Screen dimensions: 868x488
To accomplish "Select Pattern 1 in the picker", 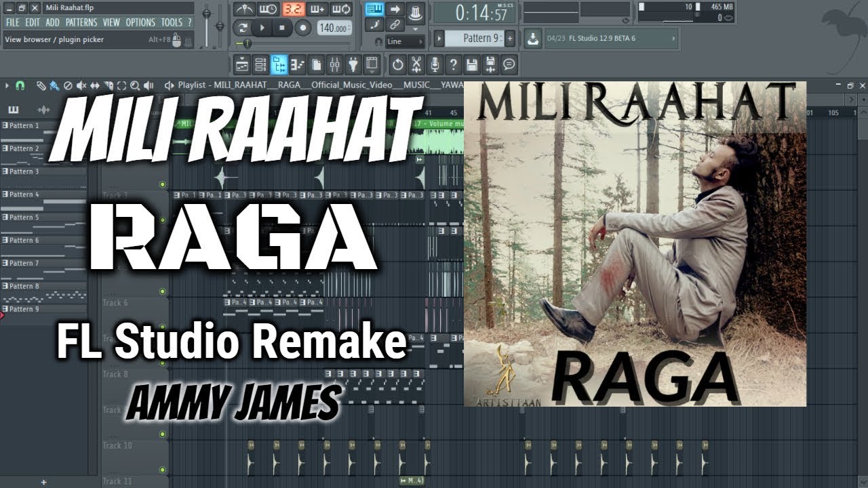I will (x=43, y=125).
